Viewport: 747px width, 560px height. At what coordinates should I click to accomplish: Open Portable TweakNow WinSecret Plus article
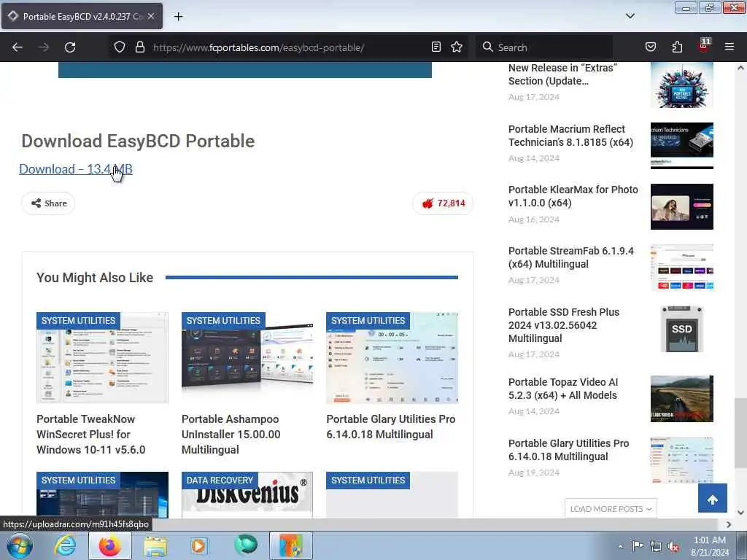pyautogui.click(x=91, y=435)
